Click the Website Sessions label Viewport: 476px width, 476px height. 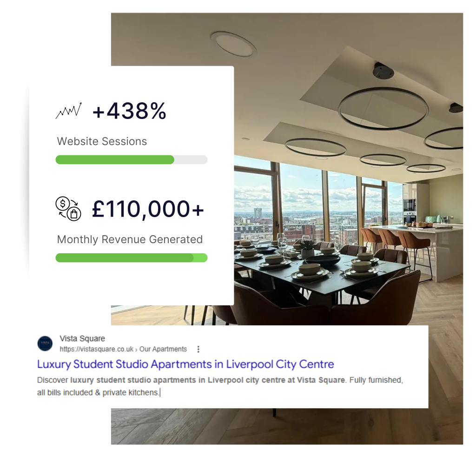tap(102, 141)
